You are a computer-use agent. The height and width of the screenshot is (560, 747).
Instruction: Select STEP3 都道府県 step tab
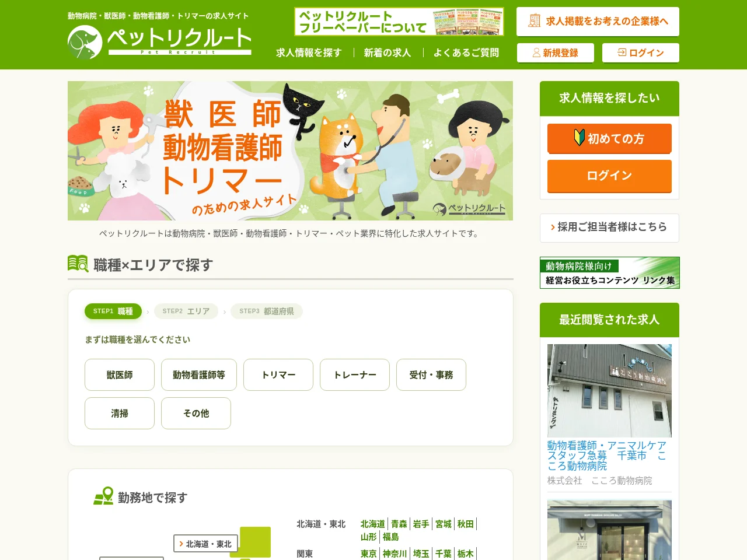point(267,311)
